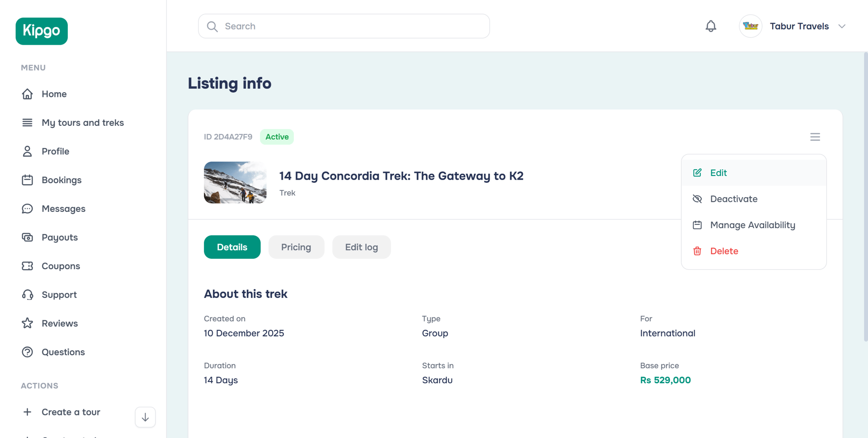The height and width of the screenshot is (438, 868).
Task: Open notifications bell
Action: [711, 26]
